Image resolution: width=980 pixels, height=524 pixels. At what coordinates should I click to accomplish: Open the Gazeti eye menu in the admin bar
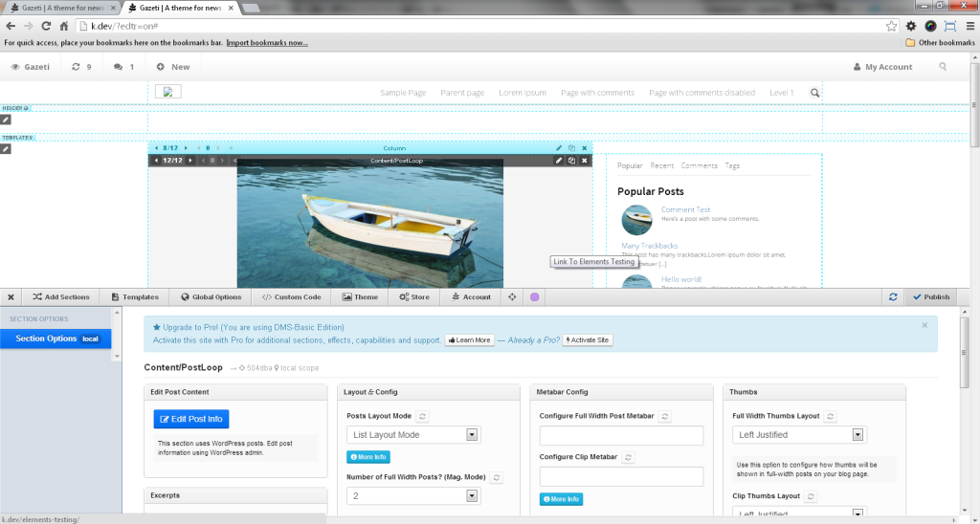tap(30, 67)
